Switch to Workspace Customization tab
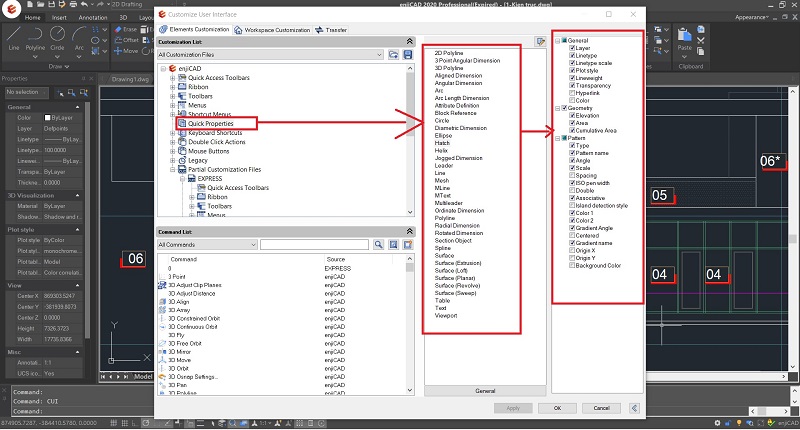Screen dimensions: 800x430 point(272,30)
